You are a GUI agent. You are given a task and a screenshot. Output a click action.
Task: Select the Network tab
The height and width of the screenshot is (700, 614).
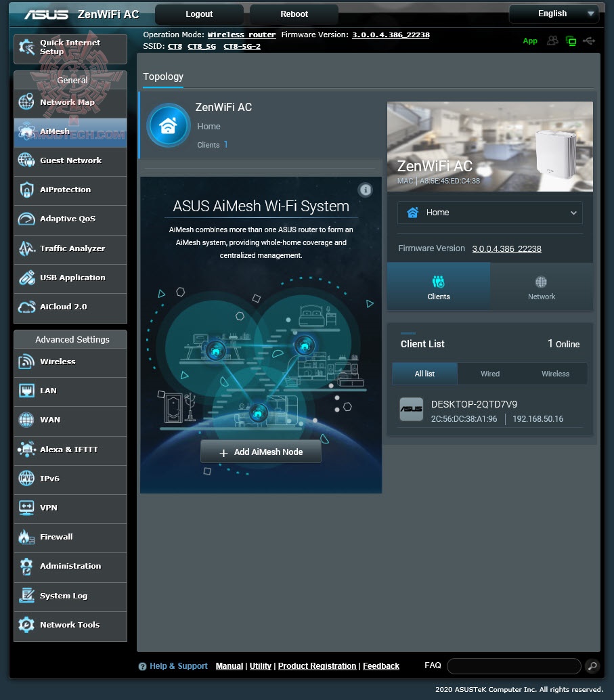coord(542,286)
